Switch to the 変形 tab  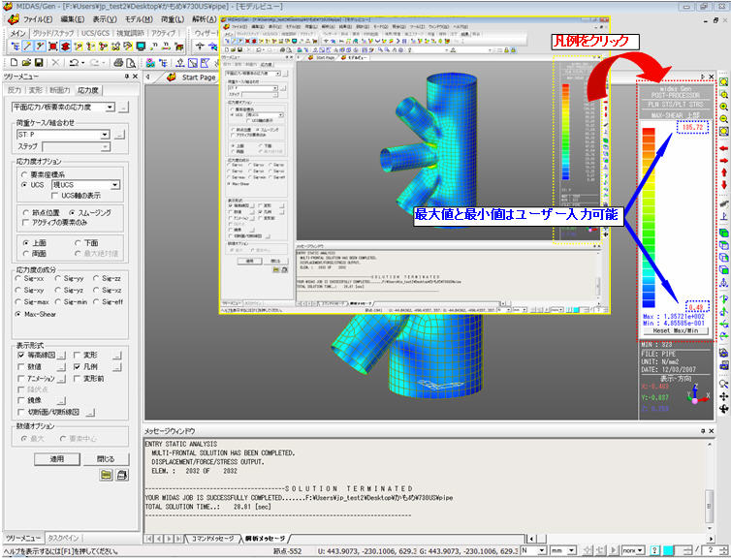(x=36, y=90)
